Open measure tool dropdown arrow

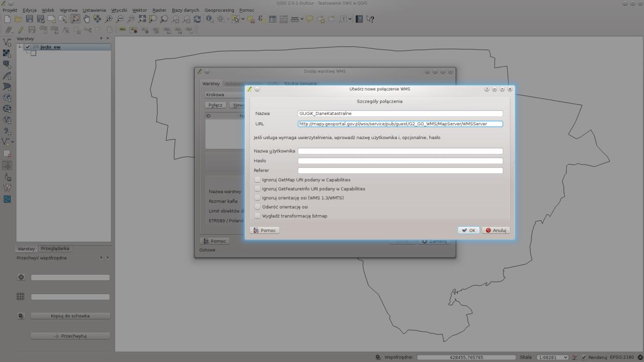302,19
